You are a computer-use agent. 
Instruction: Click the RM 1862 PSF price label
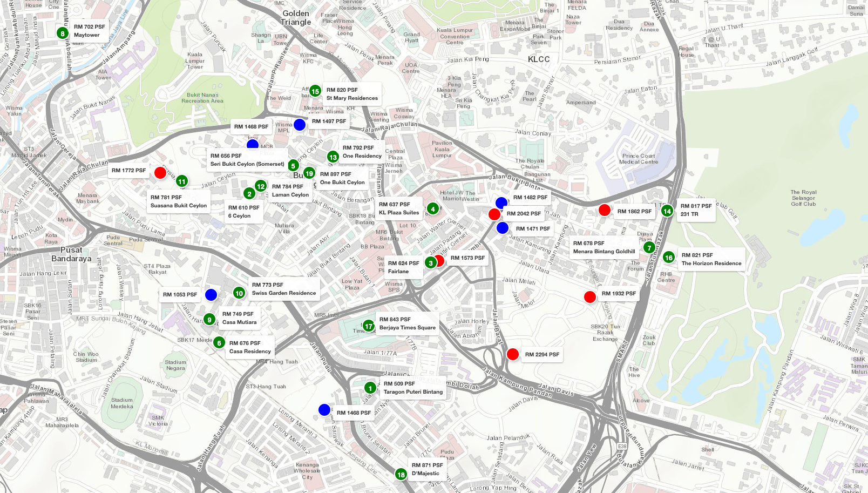tap(634, 212)
